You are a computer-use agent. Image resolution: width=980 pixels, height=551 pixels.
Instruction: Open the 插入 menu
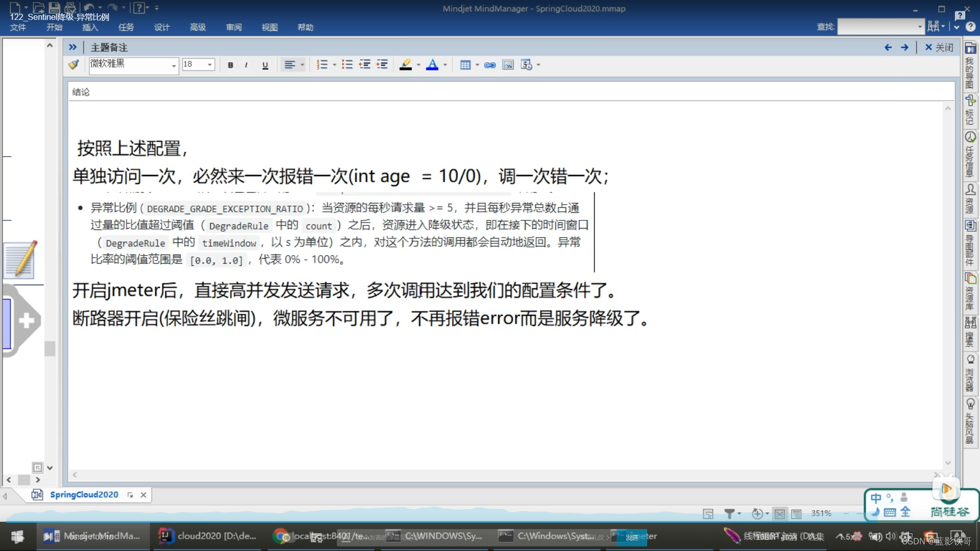[90, 27]
